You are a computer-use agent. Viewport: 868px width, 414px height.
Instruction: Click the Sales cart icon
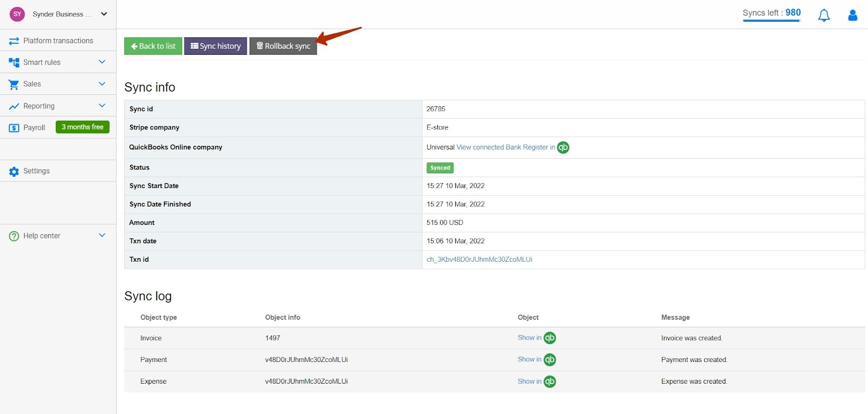click(x=14, y=84)
